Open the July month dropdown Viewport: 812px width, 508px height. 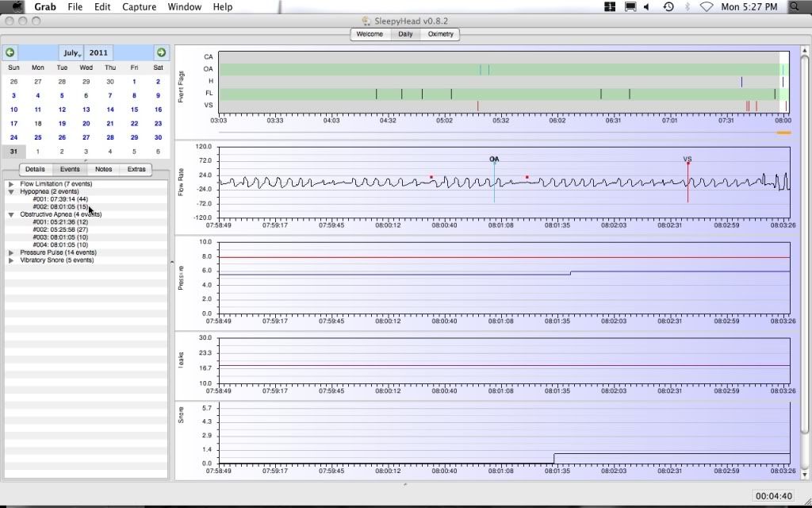click(x=71, y=53)
